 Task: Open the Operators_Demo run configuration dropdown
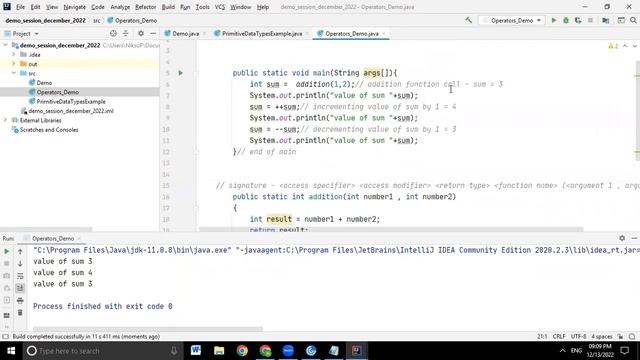pos(512,20)
